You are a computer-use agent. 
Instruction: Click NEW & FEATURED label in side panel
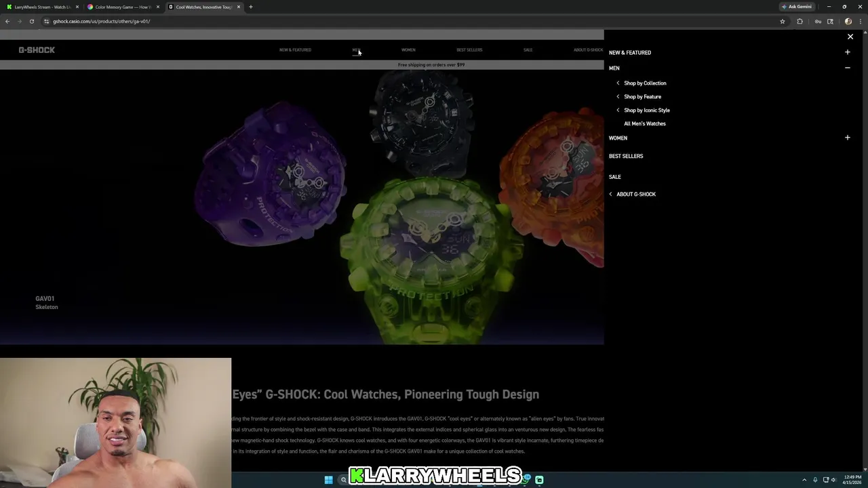point(630,53)
